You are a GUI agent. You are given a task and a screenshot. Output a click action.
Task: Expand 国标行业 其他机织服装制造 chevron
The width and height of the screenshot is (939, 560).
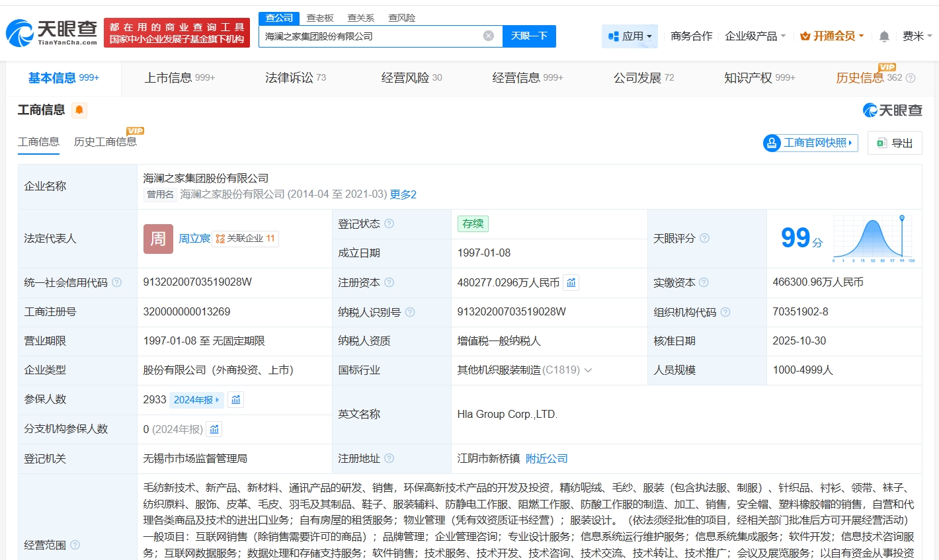coord(588,370)
